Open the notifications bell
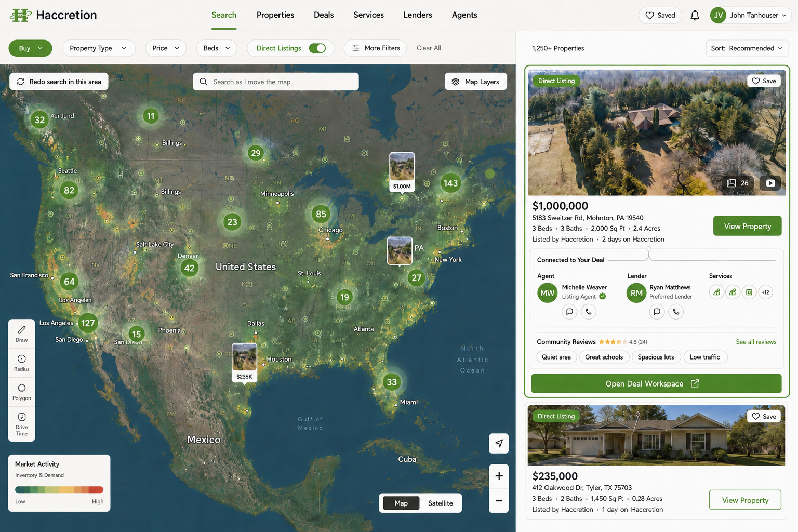 (x=695, y=15)
